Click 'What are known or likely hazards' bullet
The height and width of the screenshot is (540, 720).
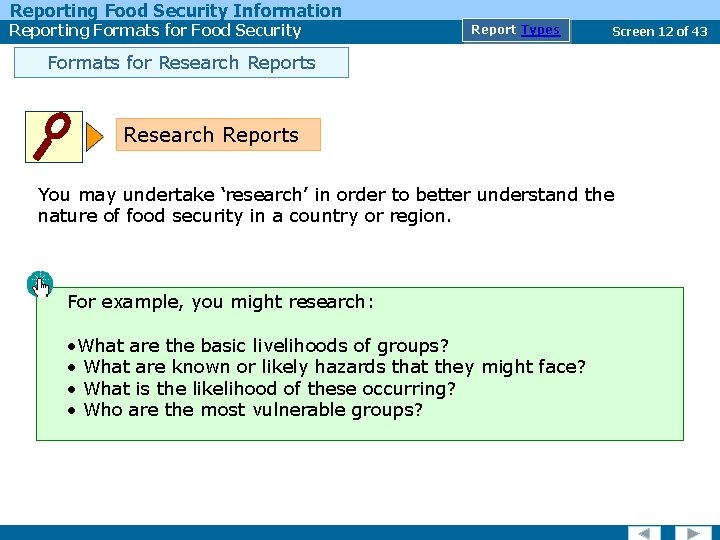pyautogui.click(x=326, y=367)
